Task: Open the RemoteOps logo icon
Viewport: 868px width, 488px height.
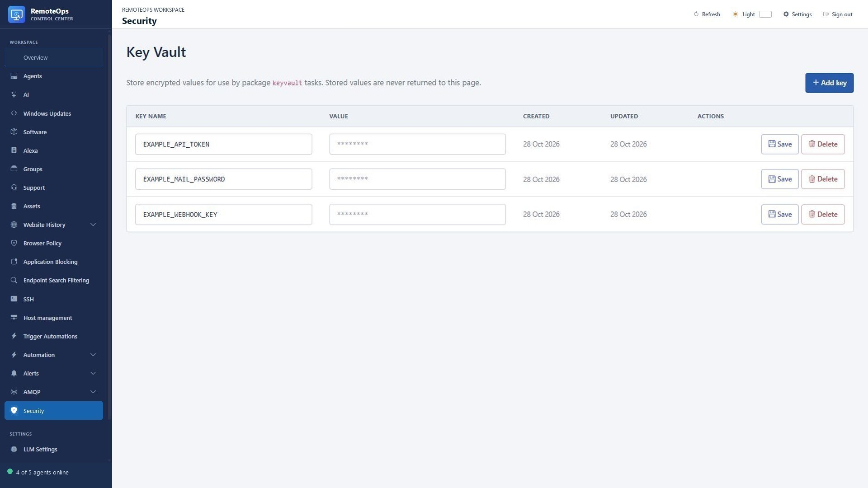Action: click(x=17, y=14)
